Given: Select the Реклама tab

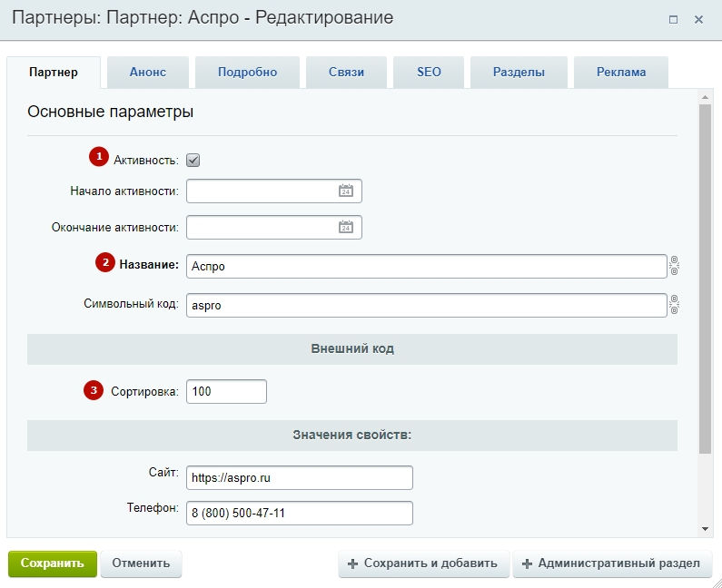Looking at the screenshot, I should [620, 73].
